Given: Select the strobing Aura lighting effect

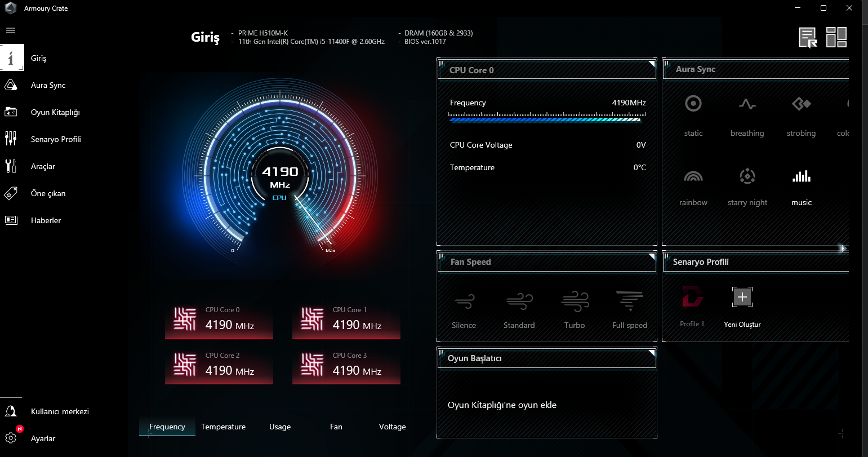Looking at the screenshot, I should (x=802, y=116).
